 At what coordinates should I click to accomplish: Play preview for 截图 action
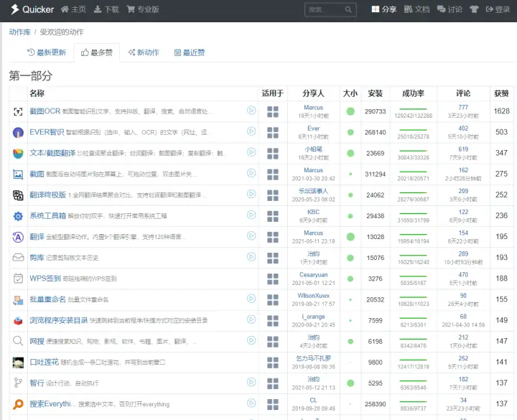[251, 173]
